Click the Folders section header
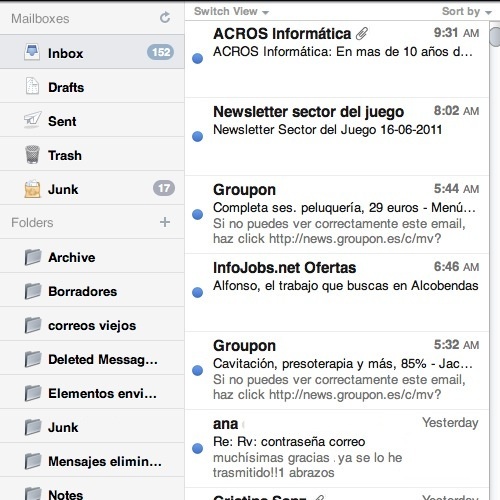The image size is (500, 500). [32, 222]
